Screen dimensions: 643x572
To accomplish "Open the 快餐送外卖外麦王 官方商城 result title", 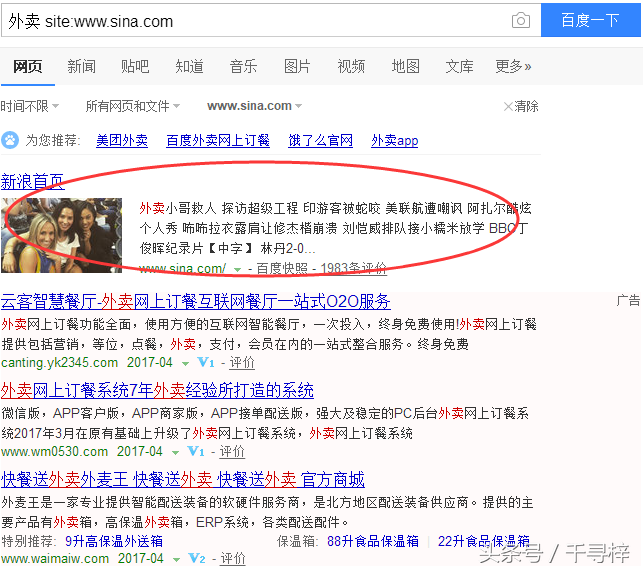I will tap(183, 479).
